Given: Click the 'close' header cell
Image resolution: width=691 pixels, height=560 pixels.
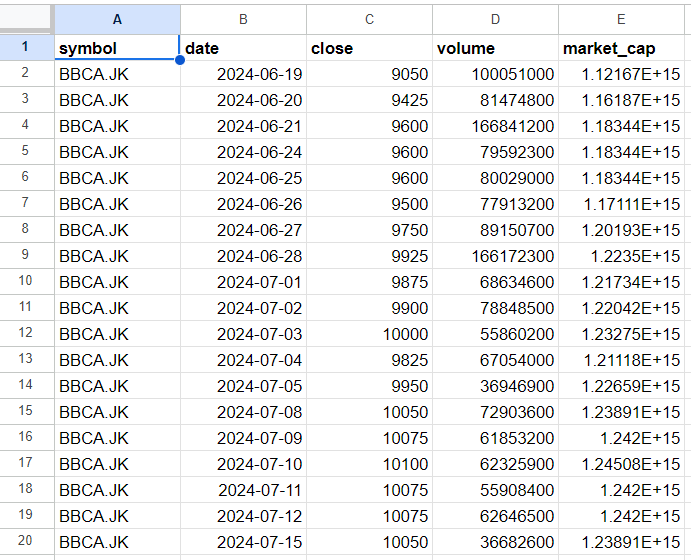Looking at the screenshot, I should click(369, 48).
